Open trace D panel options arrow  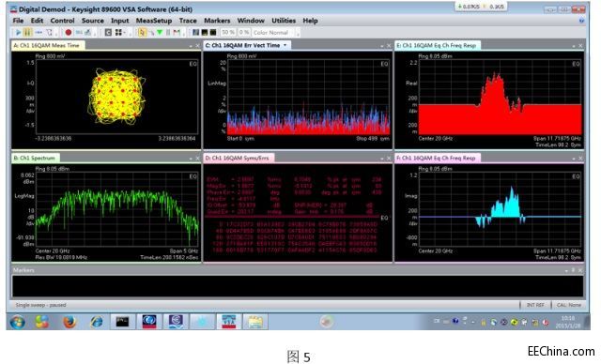382,159
